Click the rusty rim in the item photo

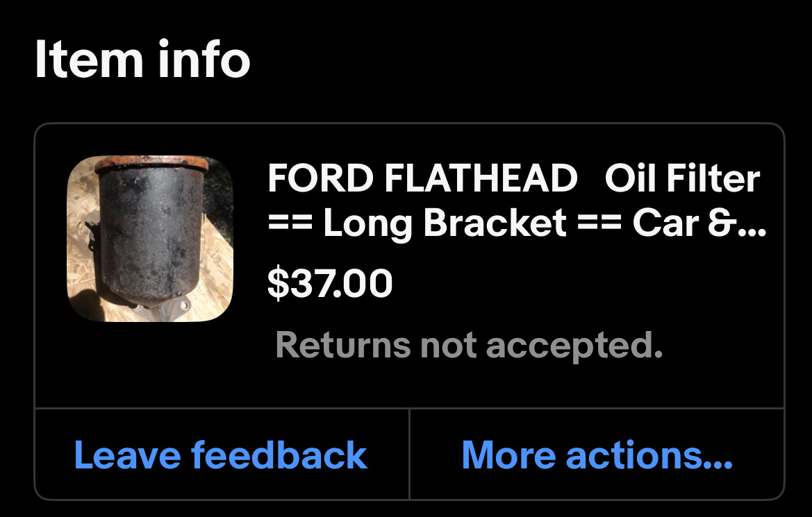(150, 165)
